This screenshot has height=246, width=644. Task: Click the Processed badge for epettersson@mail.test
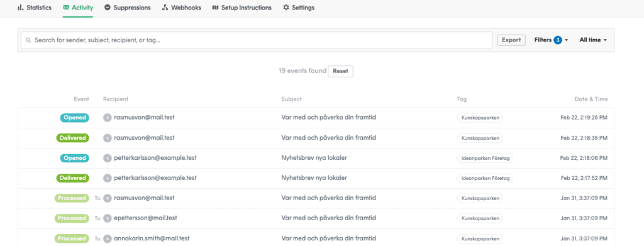point(72,218)
